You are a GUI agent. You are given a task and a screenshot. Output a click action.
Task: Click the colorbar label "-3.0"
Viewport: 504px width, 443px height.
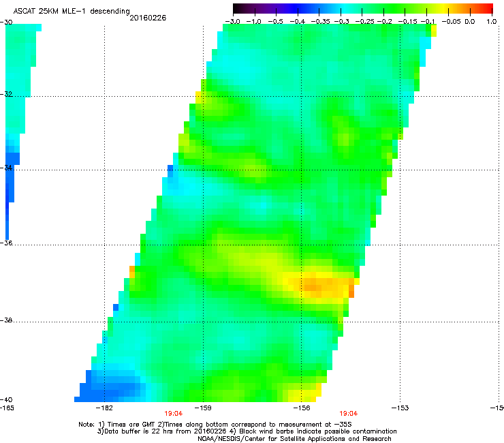pos(232,22)
